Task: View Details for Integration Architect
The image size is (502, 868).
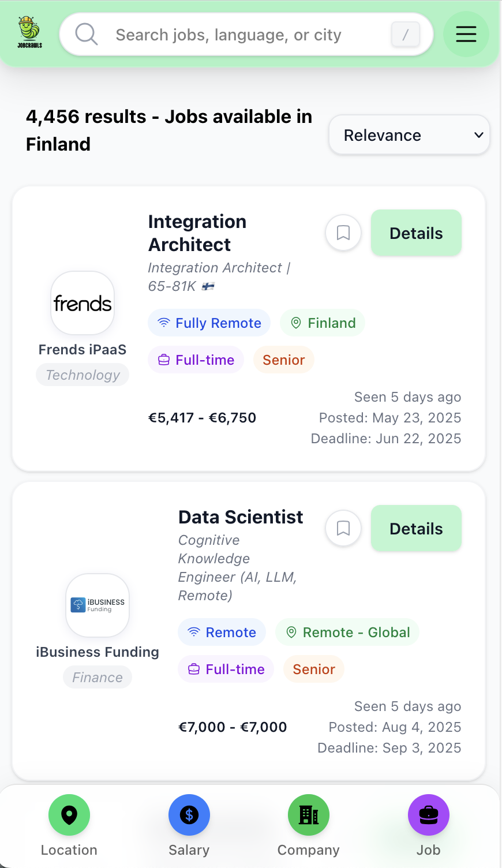Action: pos(416,233)
